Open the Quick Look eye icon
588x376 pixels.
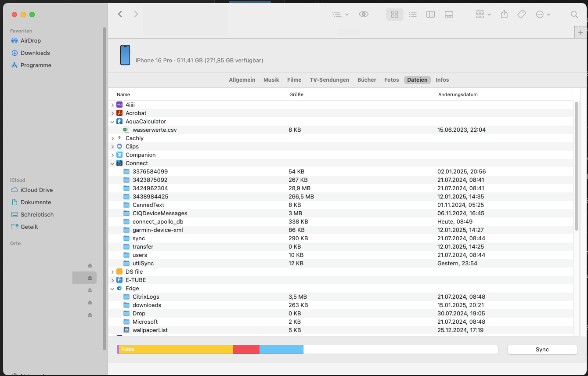[x=364, y=14]
